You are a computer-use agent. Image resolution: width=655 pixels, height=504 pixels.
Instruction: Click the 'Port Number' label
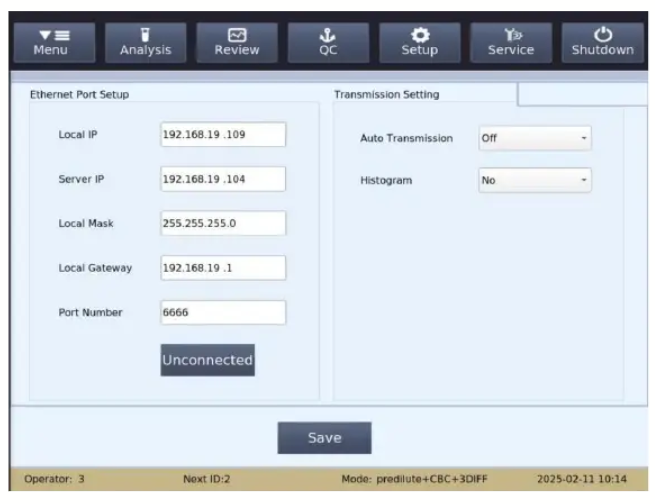(x=90, y=313)
